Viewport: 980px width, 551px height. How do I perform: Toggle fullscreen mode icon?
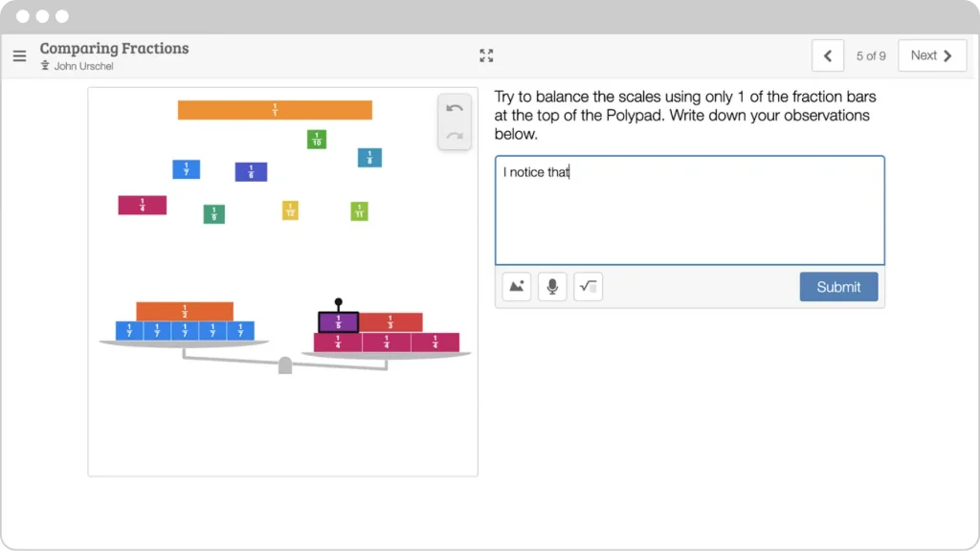pos(486,55)
